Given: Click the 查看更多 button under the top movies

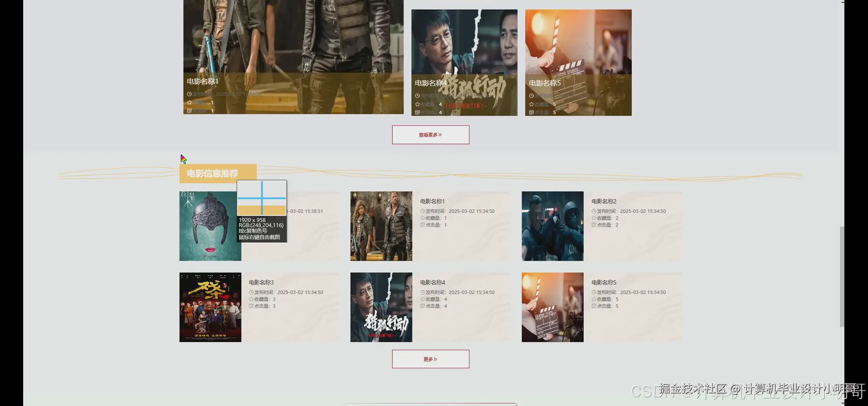Looking at the screenshot, I should click(430, 135).
